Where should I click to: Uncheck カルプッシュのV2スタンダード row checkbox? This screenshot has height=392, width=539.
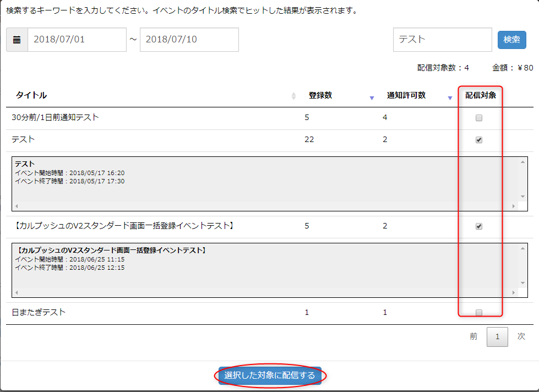[x=479, y=226]
